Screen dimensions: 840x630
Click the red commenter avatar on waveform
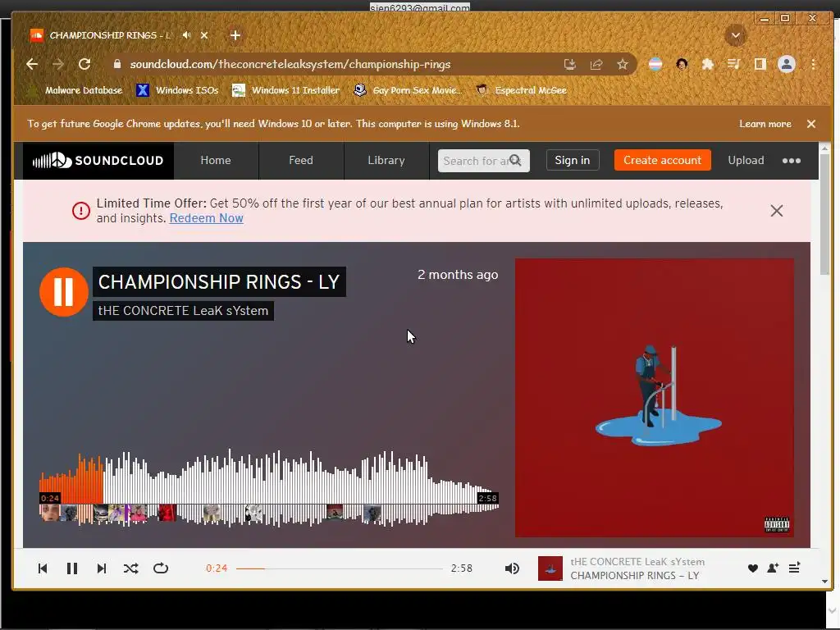click(x=167, y=514)
